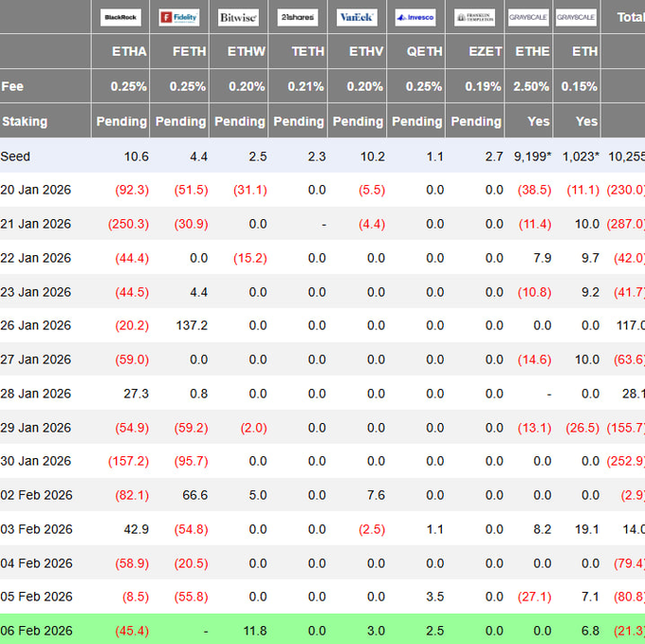Click Grayscale logo above ETHE column
The image size is (645, 644).
pyautogui.click(x=528, y=17)
